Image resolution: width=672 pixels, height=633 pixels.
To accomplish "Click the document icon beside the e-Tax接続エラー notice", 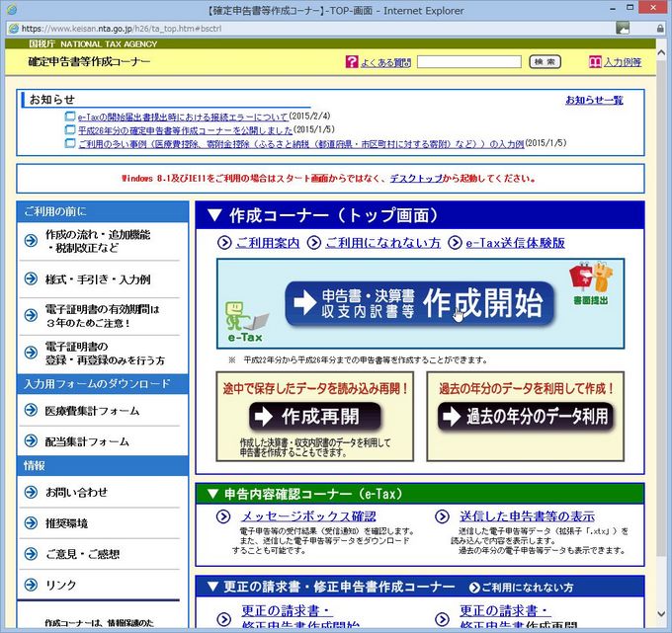I will (x=69, y=116).
